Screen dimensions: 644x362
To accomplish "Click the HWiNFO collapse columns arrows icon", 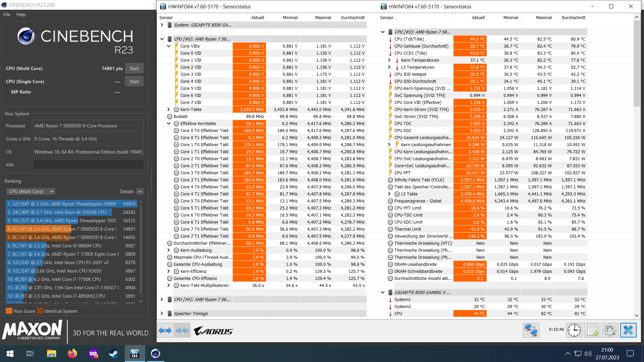I will pos(182,330).
